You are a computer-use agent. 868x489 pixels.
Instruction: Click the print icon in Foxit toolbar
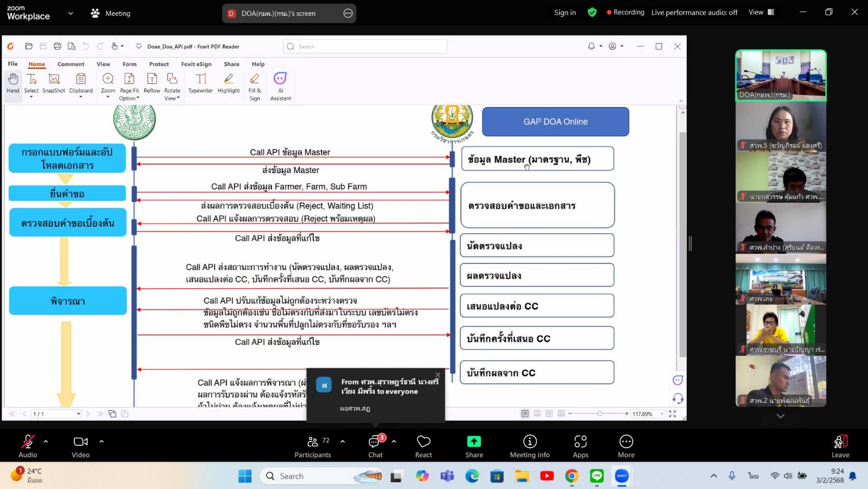point(58,46)
